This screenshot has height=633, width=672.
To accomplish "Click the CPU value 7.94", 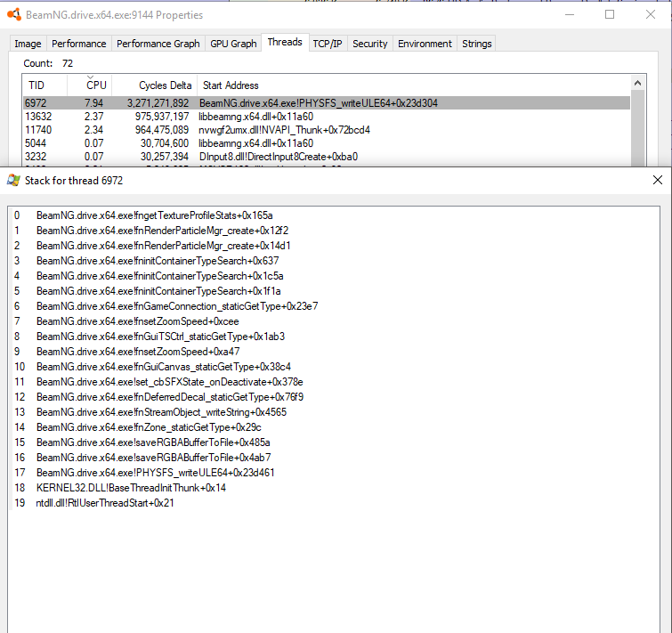I will pyautogui.click(x=93, y=103).
